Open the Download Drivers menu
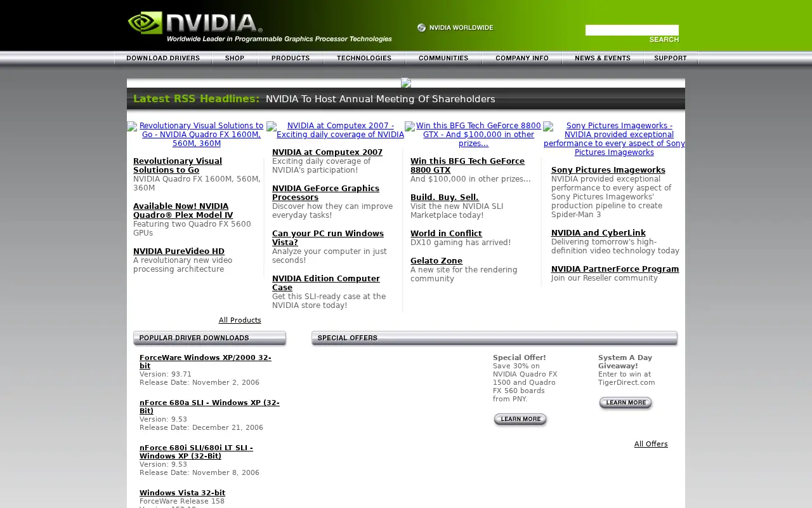 pos(163,58)
